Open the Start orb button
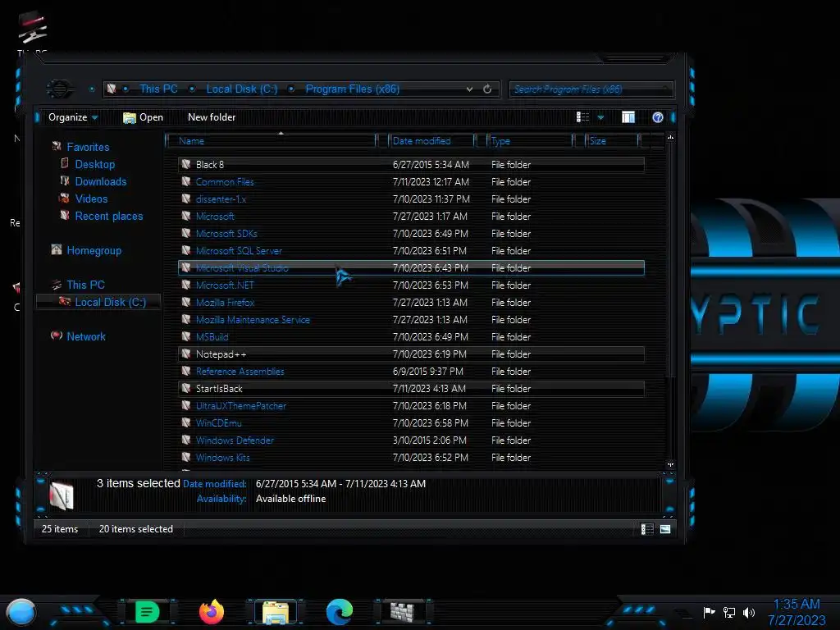840x630 pixels. point(21,612)
